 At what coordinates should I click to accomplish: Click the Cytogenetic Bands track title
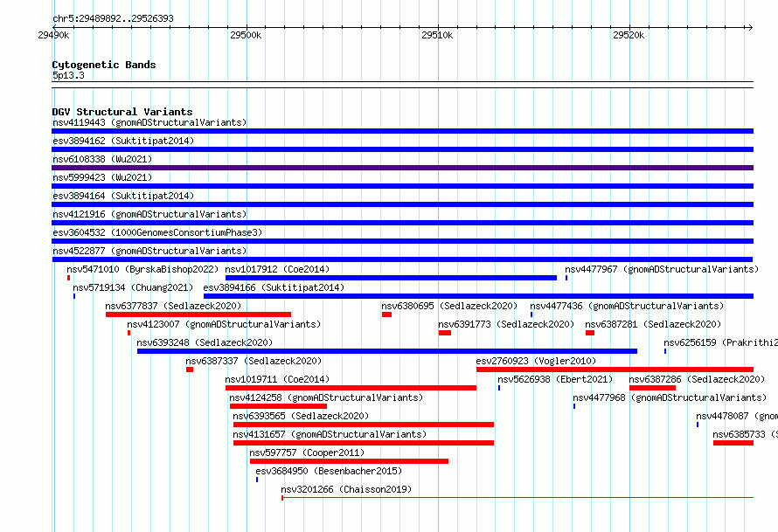104,65
